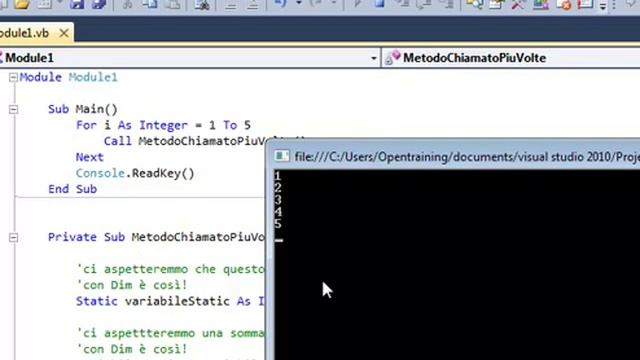Open the MetodoChiamatoPiuVolte method dropdown

click(511, 58)
